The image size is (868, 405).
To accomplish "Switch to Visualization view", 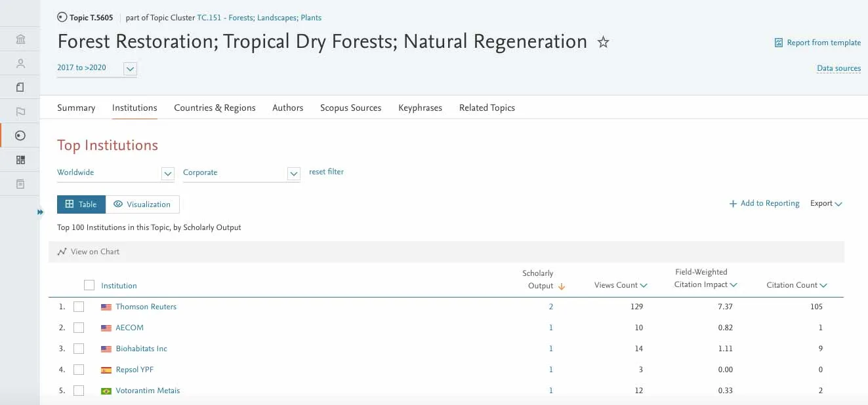I will (142, 204).
